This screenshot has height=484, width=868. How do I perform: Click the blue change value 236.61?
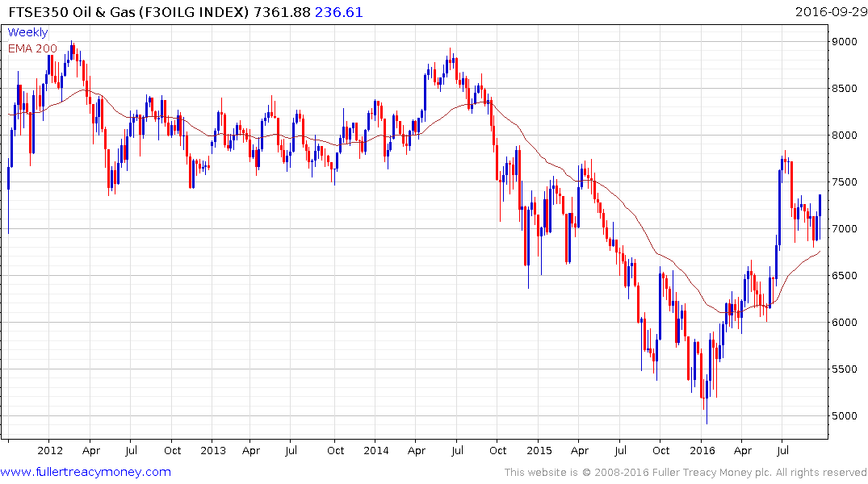(x=339, y=11)
